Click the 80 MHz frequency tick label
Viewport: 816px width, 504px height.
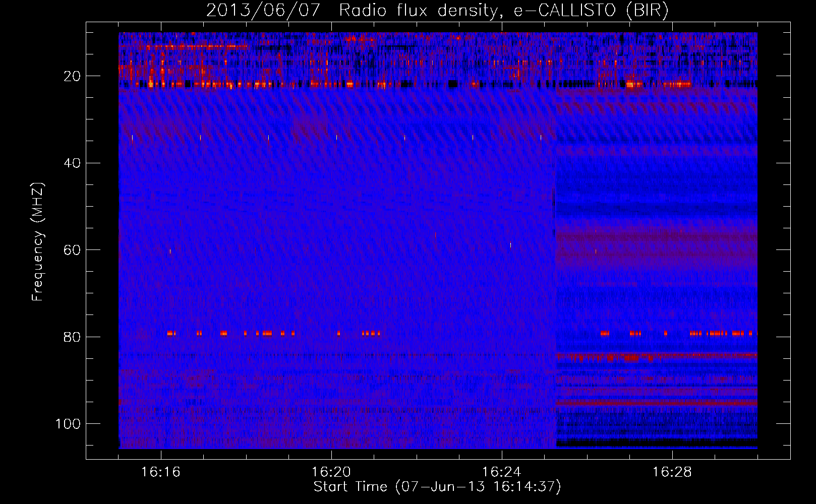73,337
